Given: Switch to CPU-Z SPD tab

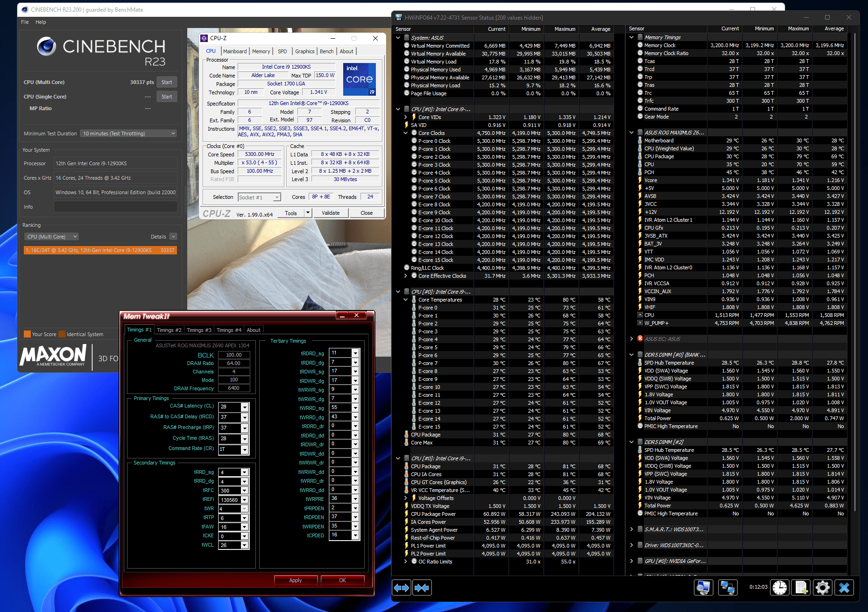Looking at the screenshot, I should click(282, 51).
